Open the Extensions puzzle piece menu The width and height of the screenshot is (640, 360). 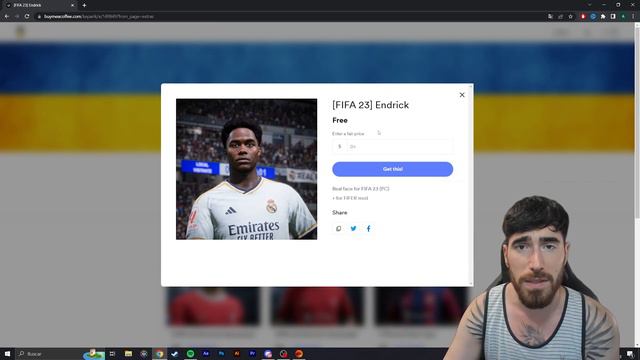coord(603,16)
